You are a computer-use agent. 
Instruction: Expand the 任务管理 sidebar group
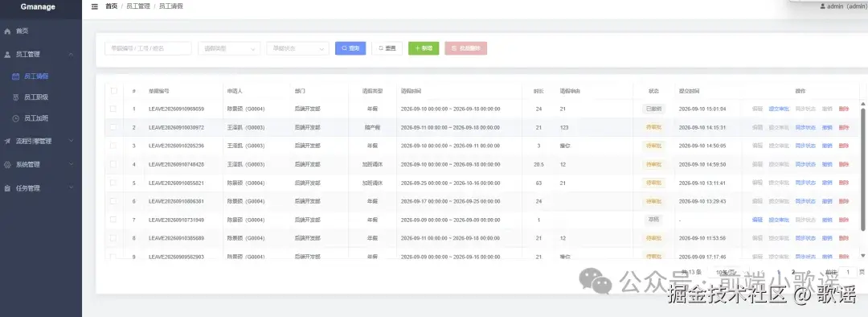click(x=41, y=188)
